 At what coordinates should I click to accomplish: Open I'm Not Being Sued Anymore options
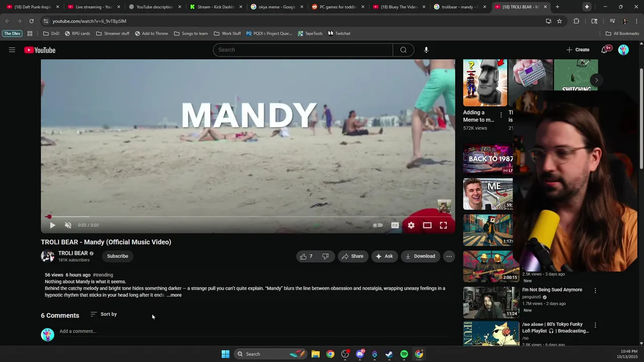[x=595, y=291]
